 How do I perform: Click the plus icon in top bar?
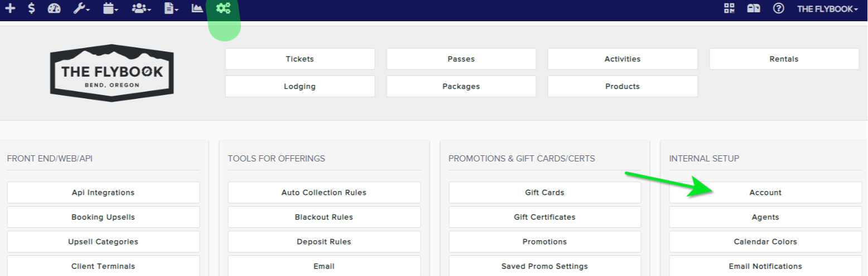(x=10, y=8)
